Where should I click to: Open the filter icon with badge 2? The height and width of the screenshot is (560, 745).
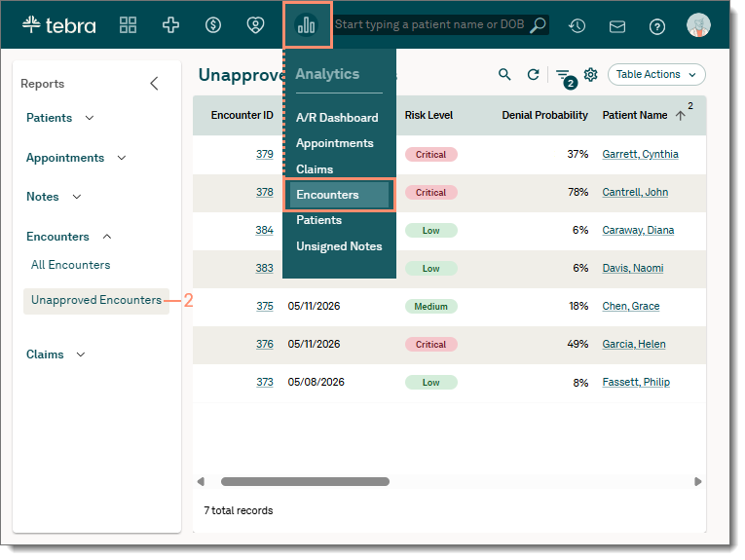pyautogui.click(x=566, y=77)
